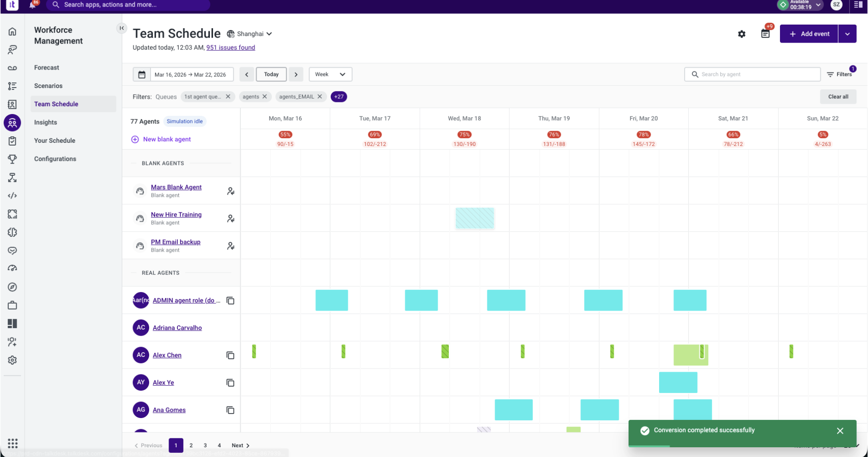Convert Mars Blank Agent to real agent

[x=230, y=191]
